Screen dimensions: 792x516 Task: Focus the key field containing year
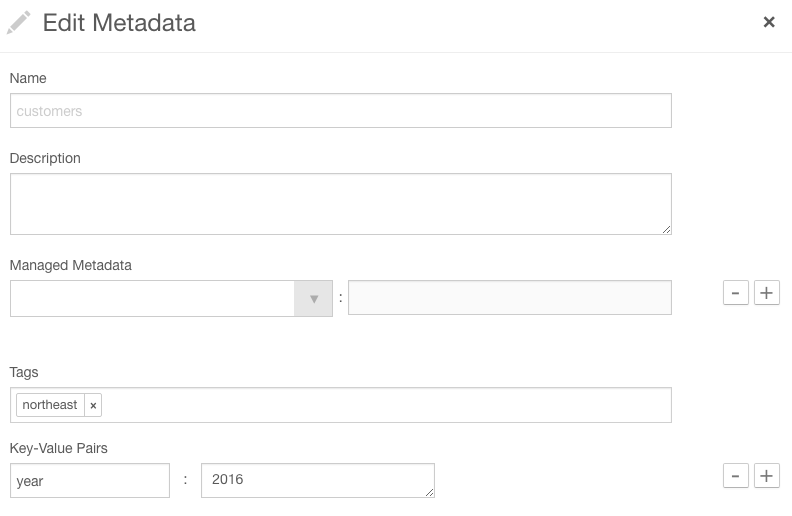click(x=90, y=481)
